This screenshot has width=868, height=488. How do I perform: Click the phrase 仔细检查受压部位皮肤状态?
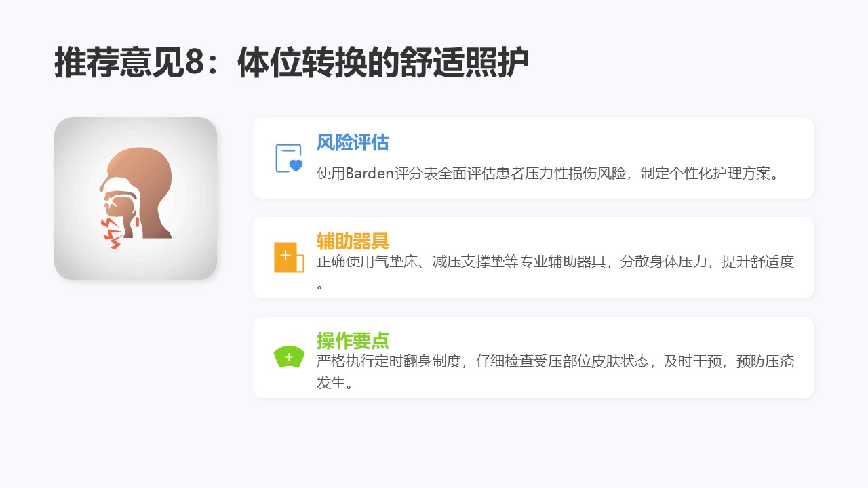563,361
